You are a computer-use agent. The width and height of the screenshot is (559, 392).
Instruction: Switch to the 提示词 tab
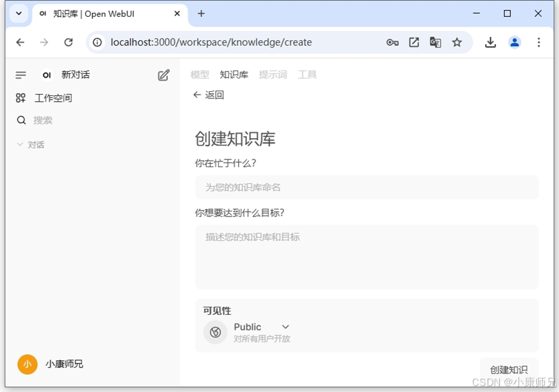click(x=273, y=75)
